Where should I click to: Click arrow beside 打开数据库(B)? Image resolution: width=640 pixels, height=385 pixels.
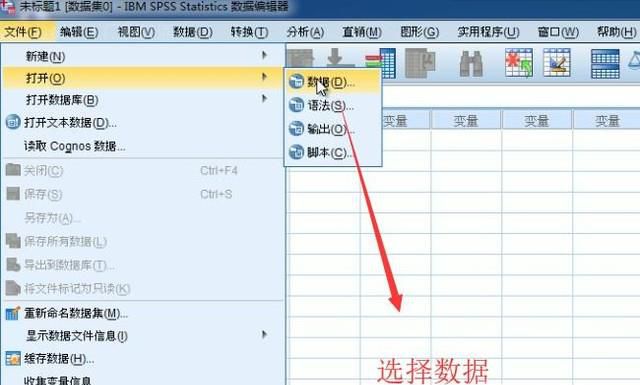[x=264, y=98]
